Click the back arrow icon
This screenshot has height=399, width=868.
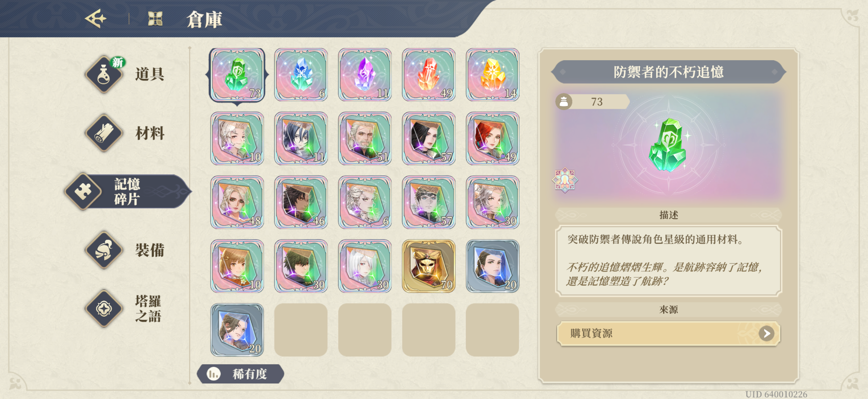(96, 19)
